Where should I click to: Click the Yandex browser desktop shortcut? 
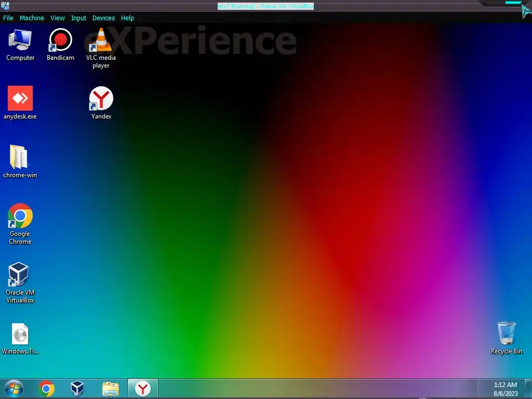(101, 103)
